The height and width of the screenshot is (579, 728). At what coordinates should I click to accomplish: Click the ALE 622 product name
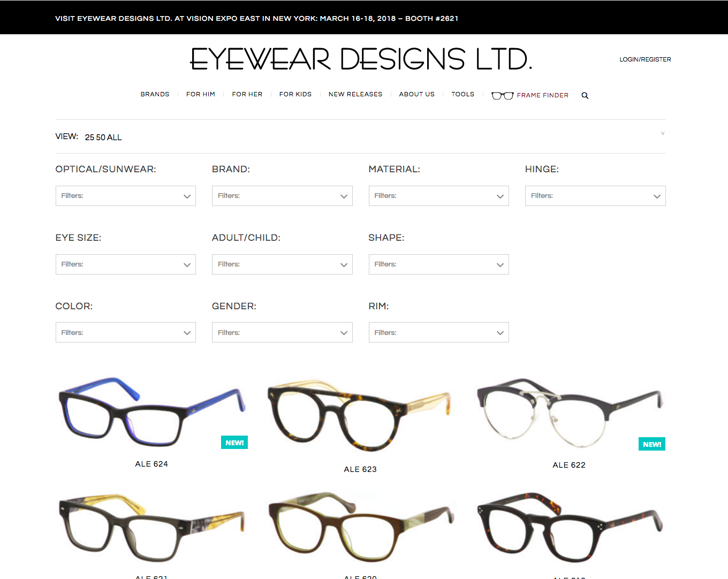[569, 465]
